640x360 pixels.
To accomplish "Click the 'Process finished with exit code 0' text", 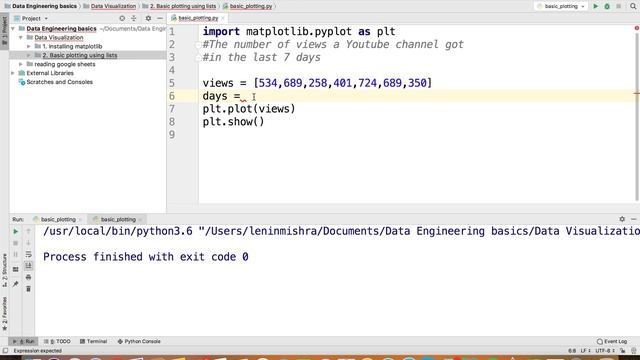I will (x=146, y=257).
